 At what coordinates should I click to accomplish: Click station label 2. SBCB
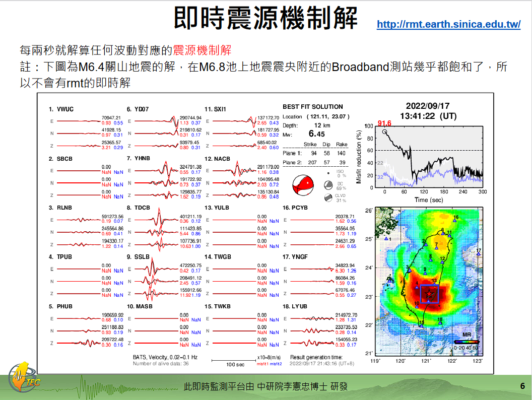tap(60, 159)
